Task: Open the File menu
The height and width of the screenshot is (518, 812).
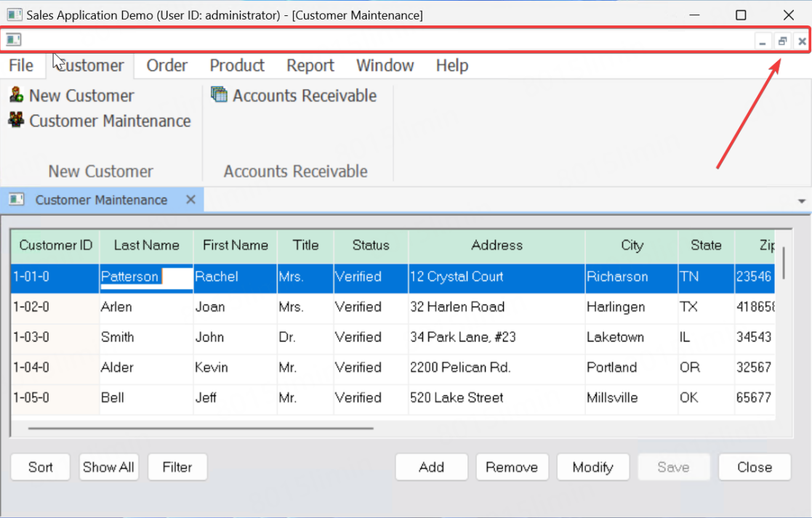Action: 21,65
